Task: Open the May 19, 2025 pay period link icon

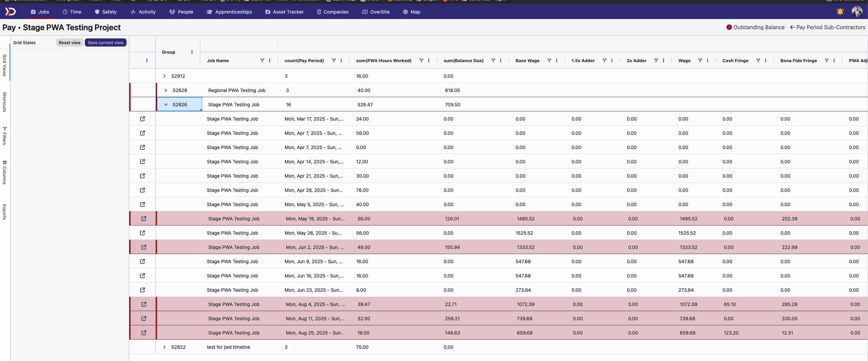Action: pyautogui.click(x=144, y=219)
